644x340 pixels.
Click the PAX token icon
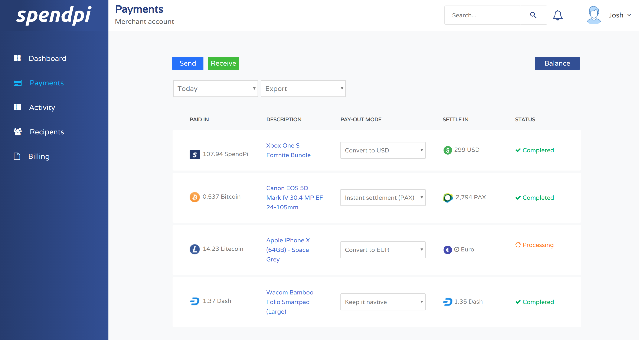click(448, 198)
